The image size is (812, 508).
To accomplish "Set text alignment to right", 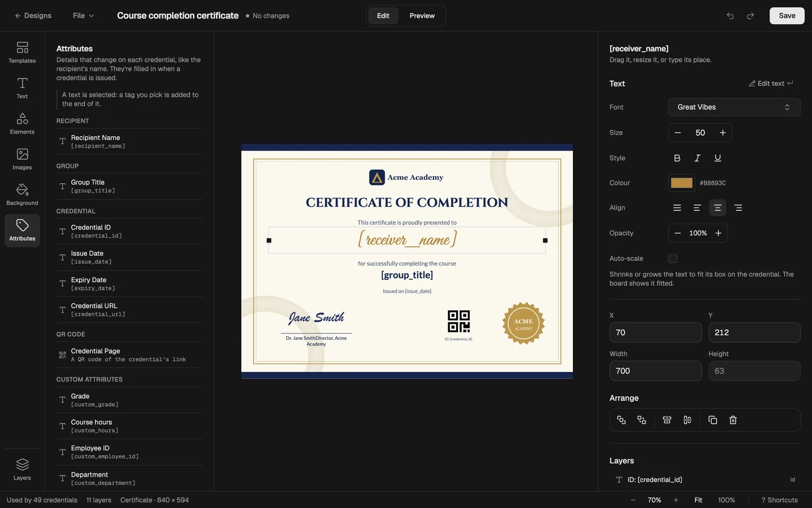I will click(738, 208).
